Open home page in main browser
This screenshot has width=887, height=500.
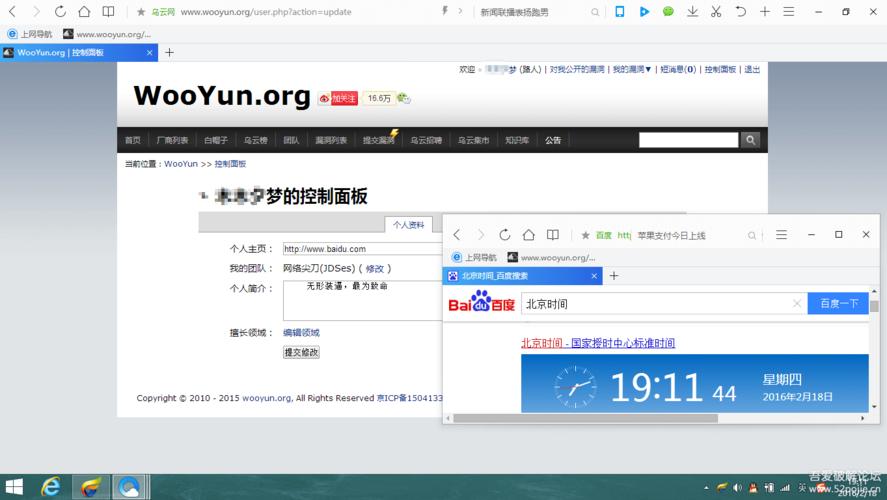(84, 11)
